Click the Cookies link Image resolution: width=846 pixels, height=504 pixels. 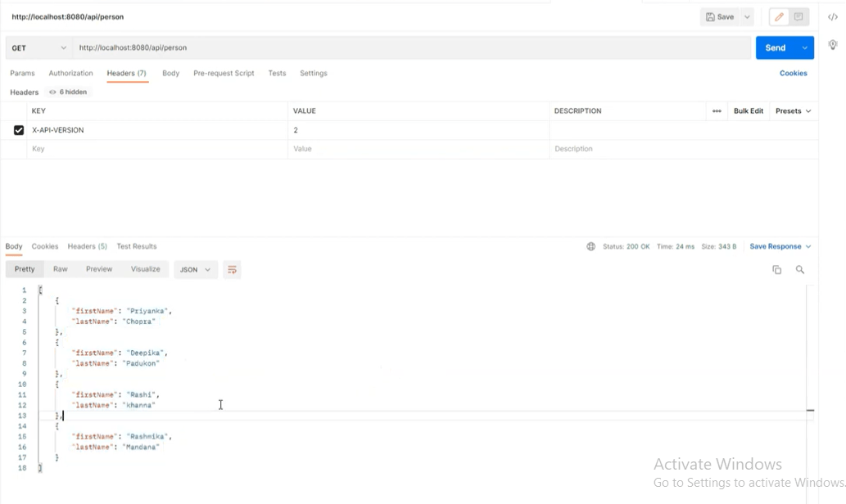(x=793, y=74)
